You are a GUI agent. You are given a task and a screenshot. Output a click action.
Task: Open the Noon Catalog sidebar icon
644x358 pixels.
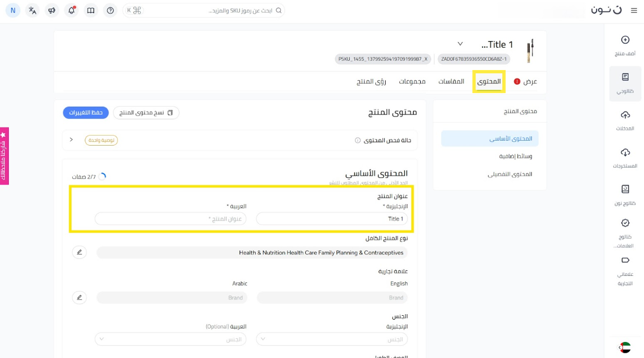(625, 189)
